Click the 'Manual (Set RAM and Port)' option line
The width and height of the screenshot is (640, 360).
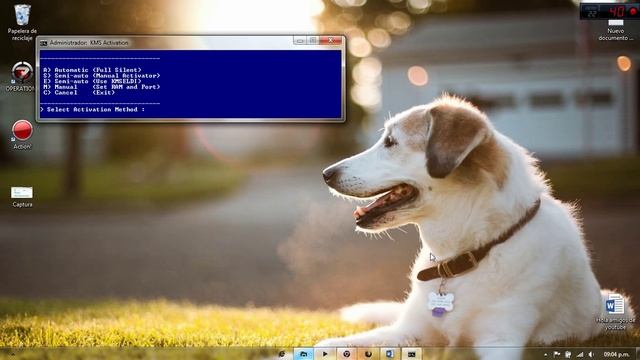pyautogui.click(x=102, y=87)
